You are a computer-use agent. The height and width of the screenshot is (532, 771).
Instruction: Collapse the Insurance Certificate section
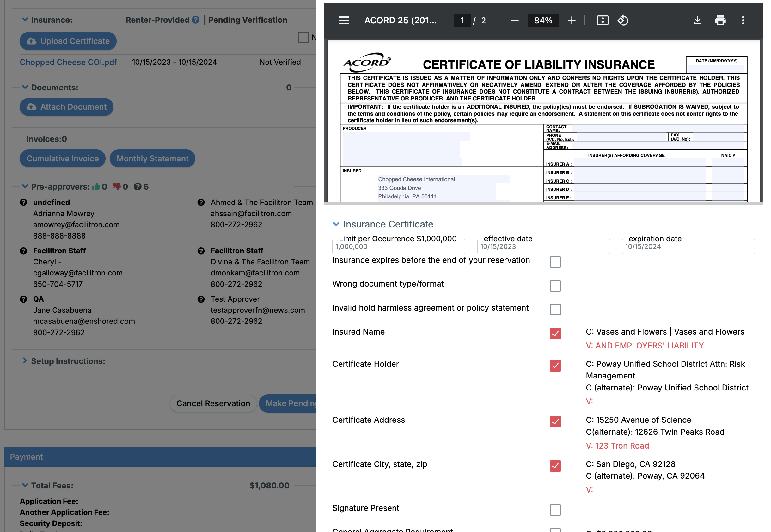click(x=336, y=224)
